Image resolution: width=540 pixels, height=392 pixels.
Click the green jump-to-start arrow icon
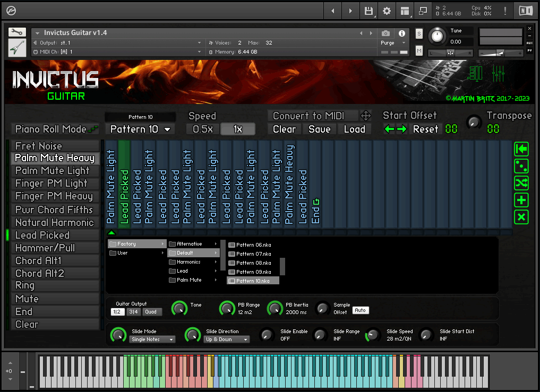click(x=521, y=149)
